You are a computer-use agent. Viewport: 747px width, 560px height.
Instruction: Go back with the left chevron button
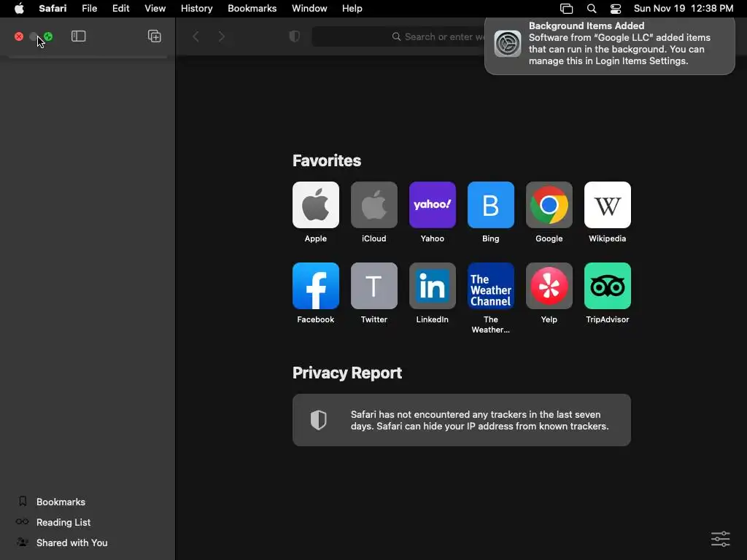pos(196,36)
